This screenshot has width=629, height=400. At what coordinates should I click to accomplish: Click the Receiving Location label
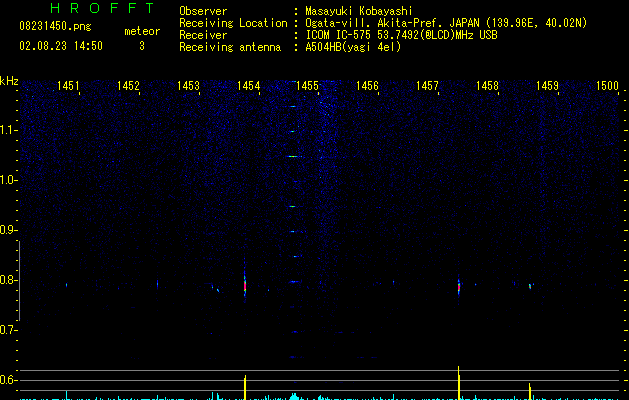pyautogui.click(x=233, y=23)
